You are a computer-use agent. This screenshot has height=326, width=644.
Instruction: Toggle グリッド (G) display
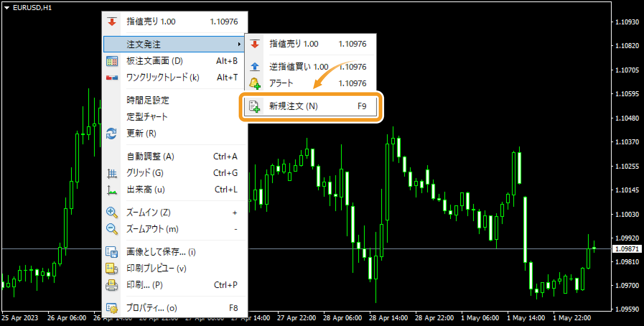point(175,173)
